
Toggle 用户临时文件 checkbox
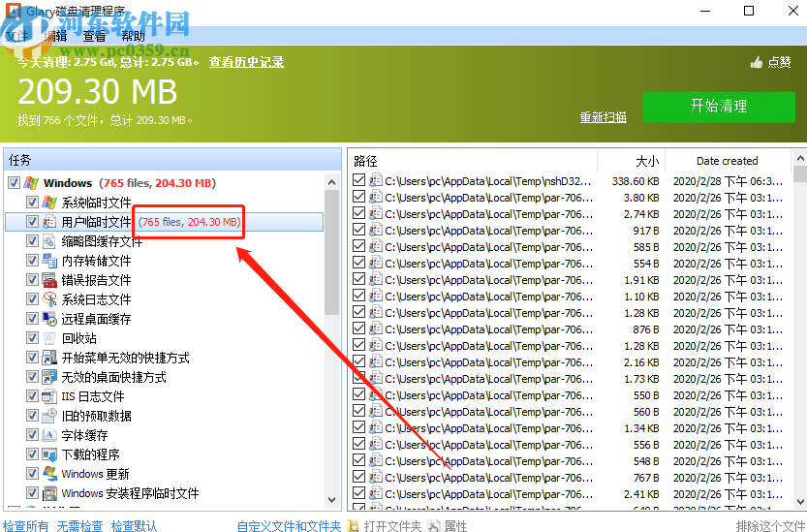(32, 222)
